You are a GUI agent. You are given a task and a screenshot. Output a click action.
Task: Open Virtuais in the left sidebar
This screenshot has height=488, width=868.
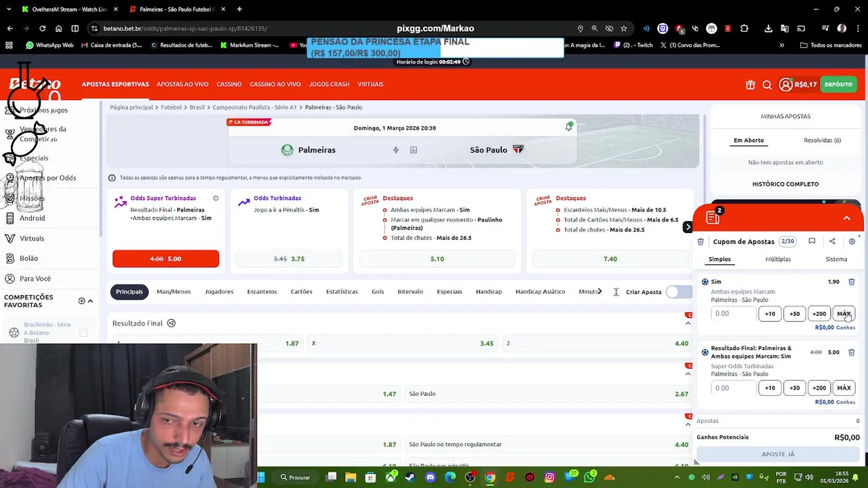tap(32, 239)
